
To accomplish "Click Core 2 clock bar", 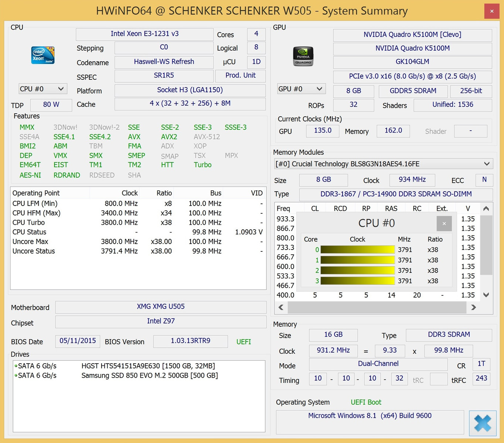I will pyautogui.click(x=358, y=270).
